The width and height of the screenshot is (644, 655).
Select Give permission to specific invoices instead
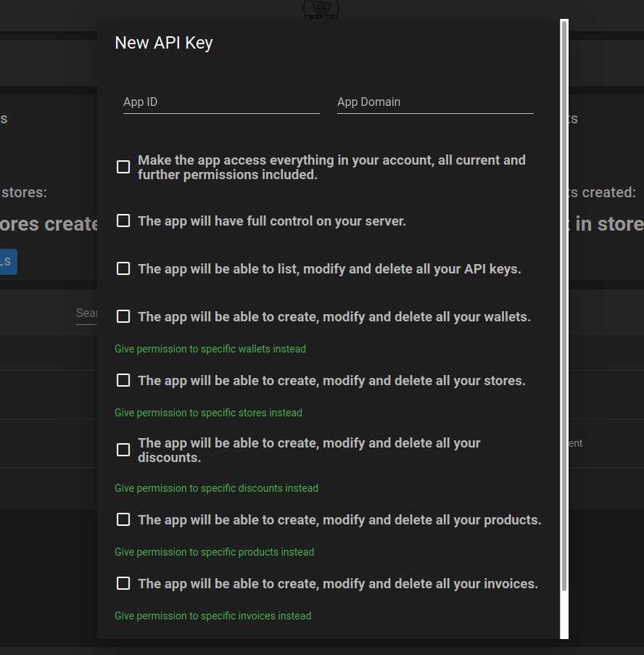click(x=213, y=616)
